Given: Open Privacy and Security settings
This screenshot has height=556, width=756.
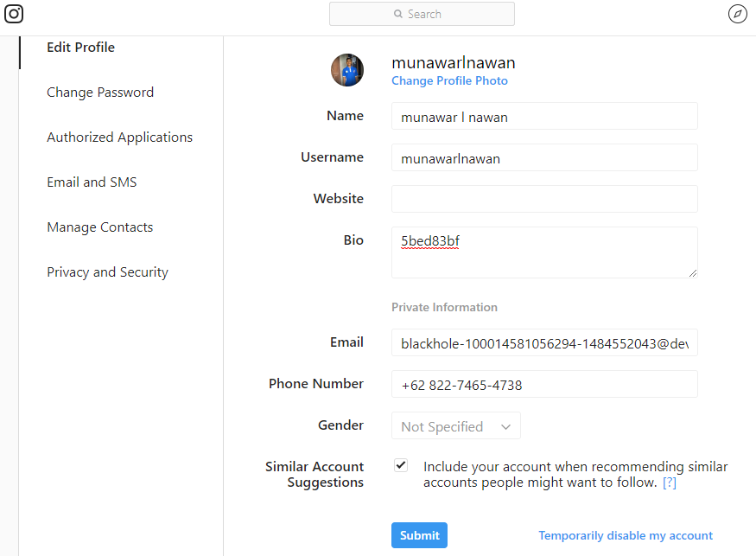Looking at the screenshot, I should (x=107, y=272).
